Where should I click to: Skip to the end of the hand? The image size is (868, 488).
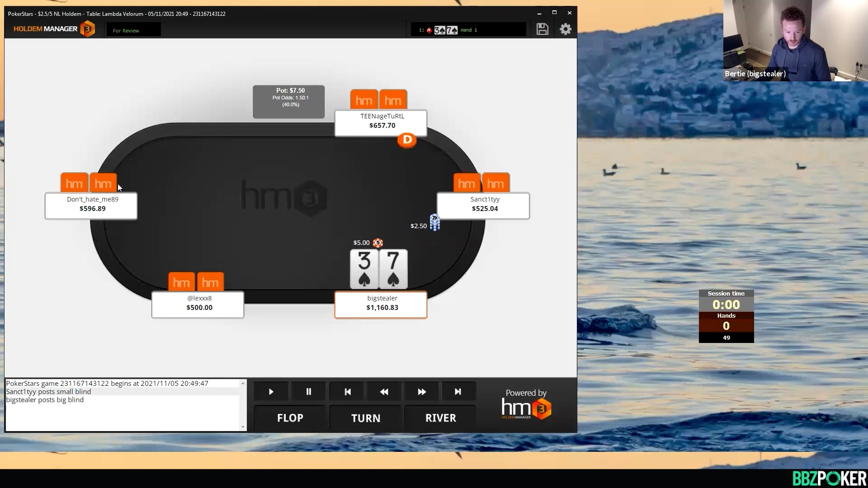(458, 392)
